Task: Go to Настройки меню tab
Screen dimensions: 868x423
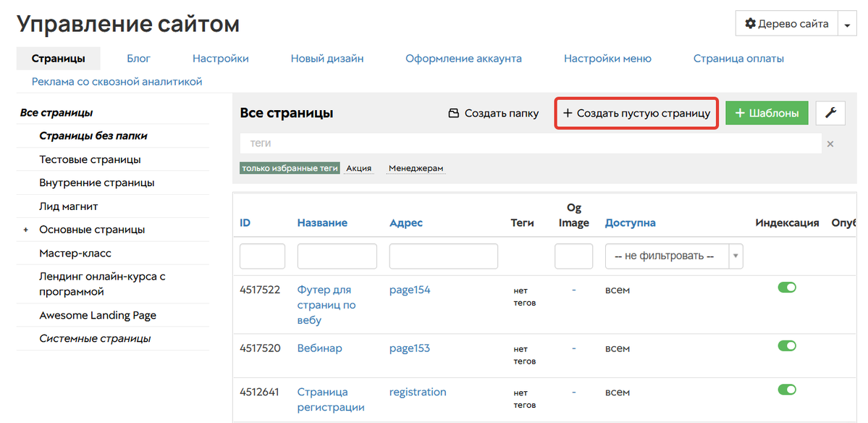Action: (x=607, y=58)
